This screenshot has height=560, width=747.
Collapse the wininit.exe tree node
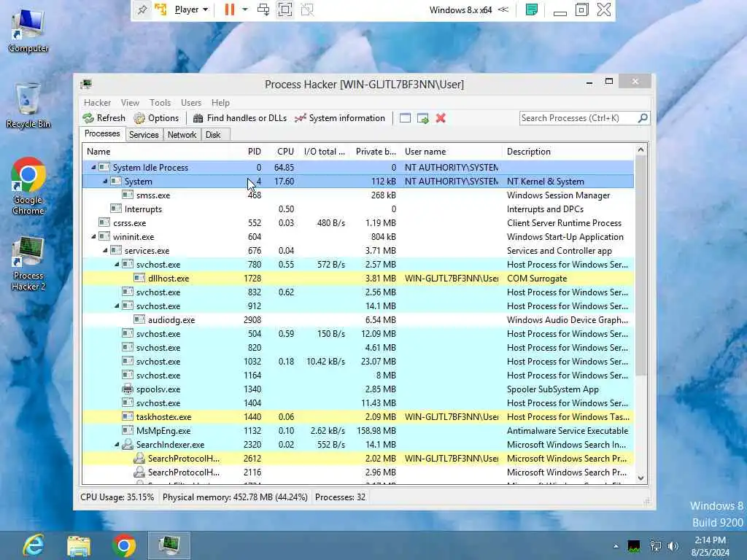click(x=93, y=237)
